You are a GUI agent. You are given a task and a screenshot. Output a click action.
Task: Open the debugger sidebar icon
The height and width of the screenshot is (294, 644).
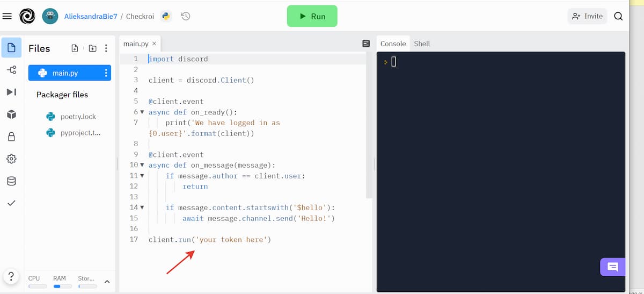(x=11, y=92)
